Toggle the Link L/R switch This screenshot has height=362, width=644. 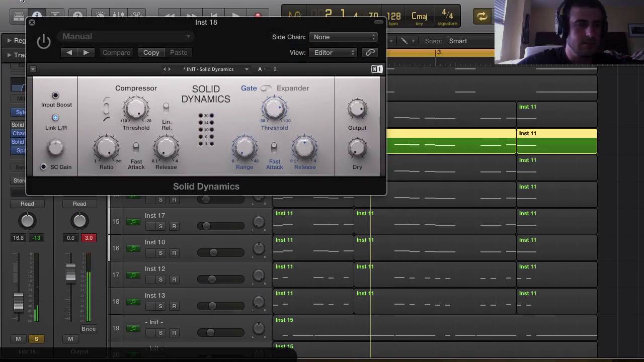[x=55, y=118]
